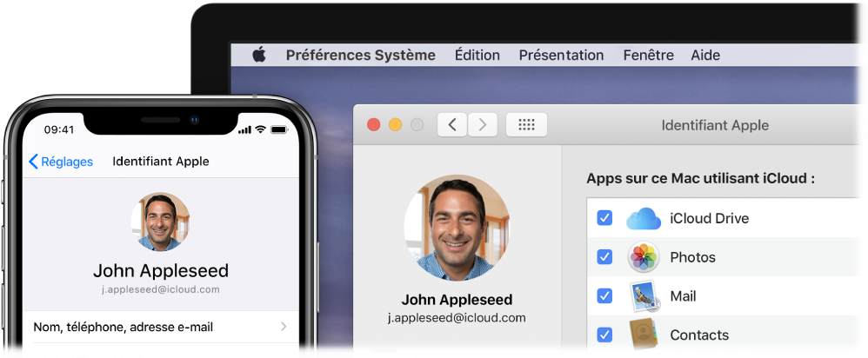Click Apps sur ce Mac utilisant iCloud heading
The image size is (868, 358).
coord(700,179)
